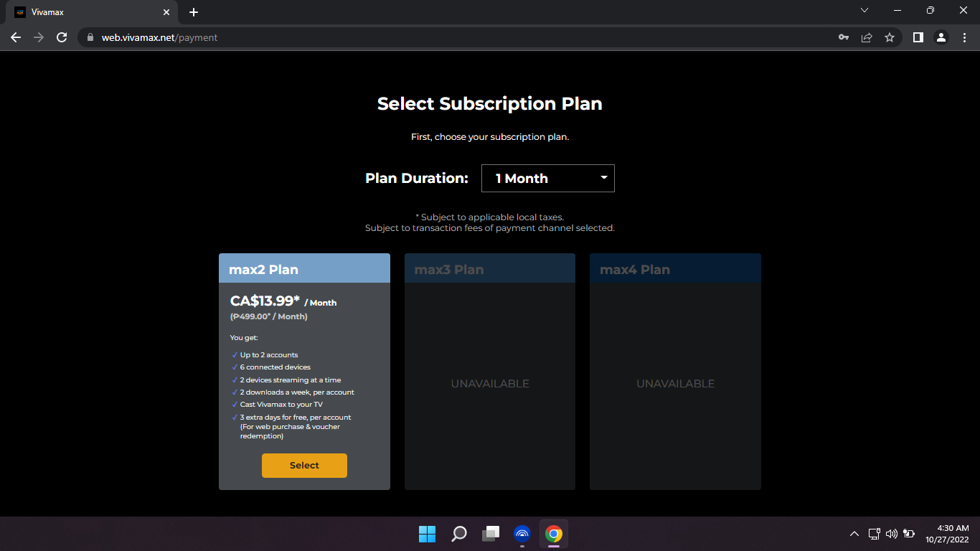View site information via the lock icon

[90, 37]
